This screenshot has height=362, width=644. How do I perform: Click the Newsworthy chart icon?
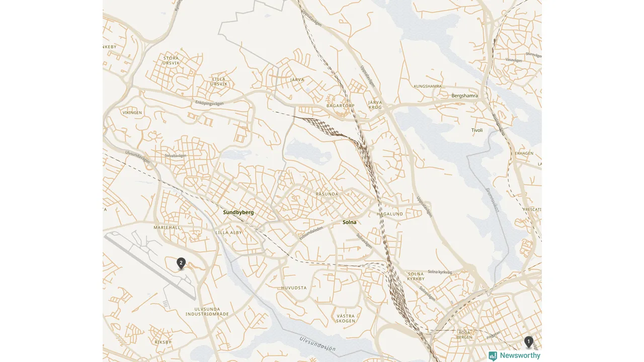pyautogui.click(x=493, y=356)
